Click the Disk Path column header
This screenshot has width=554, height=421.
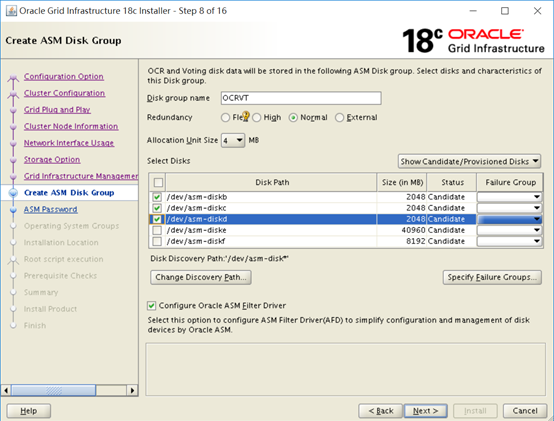(x=271, y=183)
